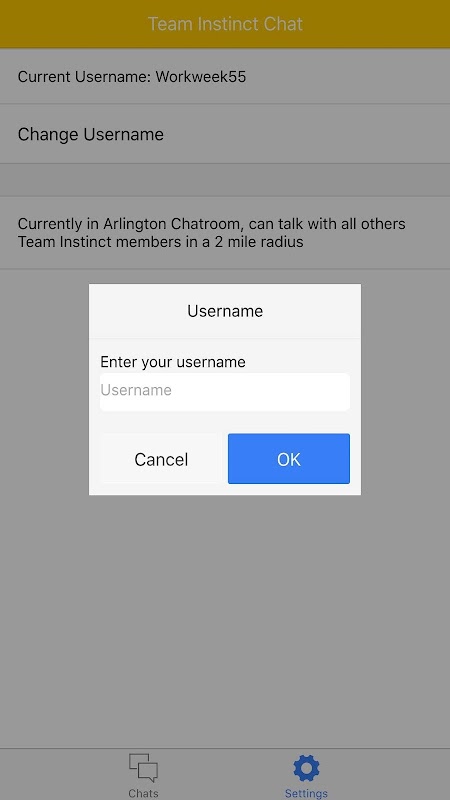This screenshot has height=800, width=450.
Task: Click the Workweek55 username text
Action: click(x=201, y=77)
